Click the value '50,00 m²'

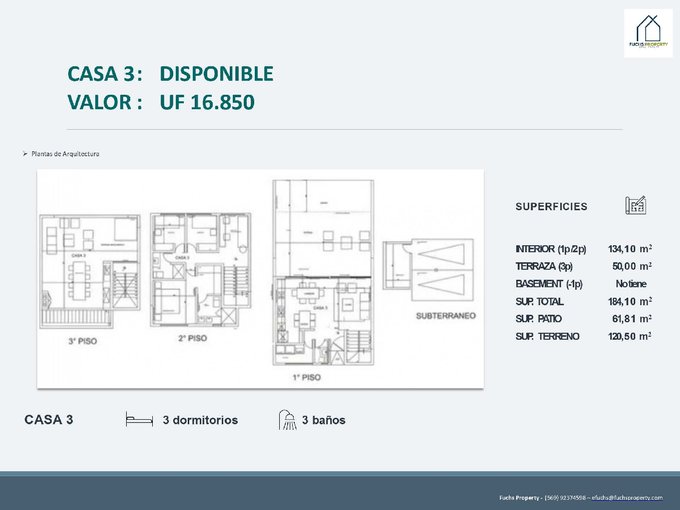click(632, 266)
